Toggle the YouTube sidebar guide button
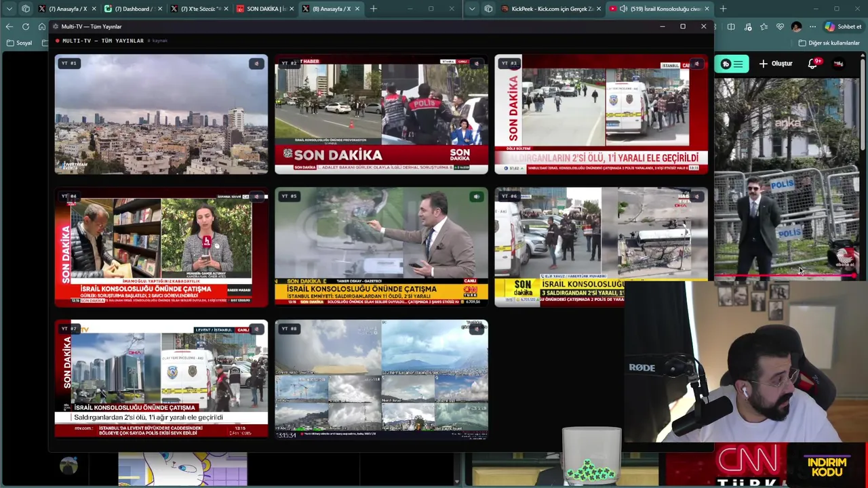 coord(738,64)
